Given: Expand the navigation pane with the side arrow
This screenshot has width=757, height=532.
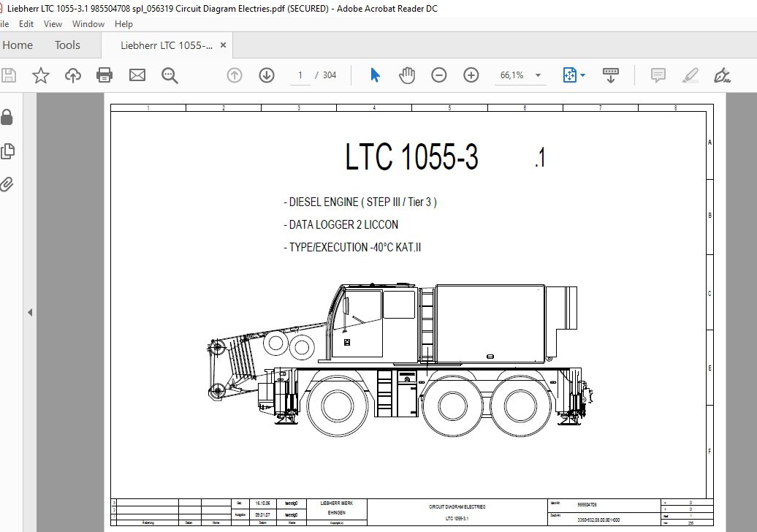Looking at the screenshot, I should coord(29,311).
